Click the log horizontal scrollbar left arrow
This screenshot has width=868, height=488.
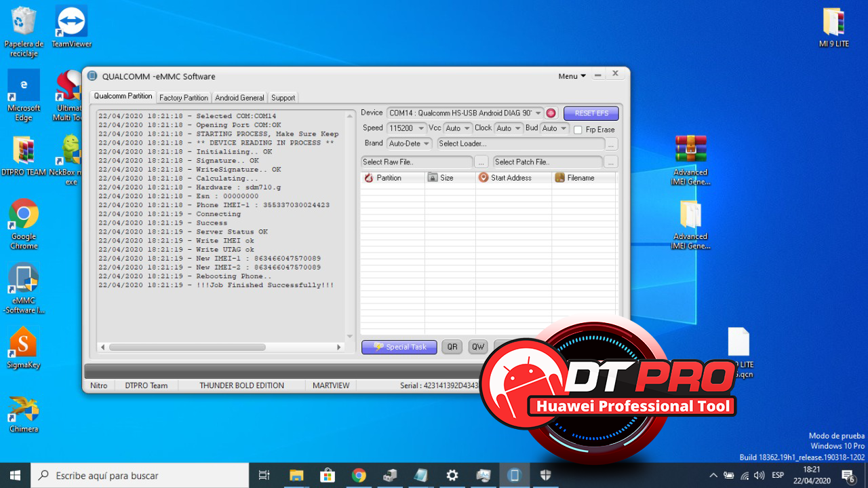(102, 347)
